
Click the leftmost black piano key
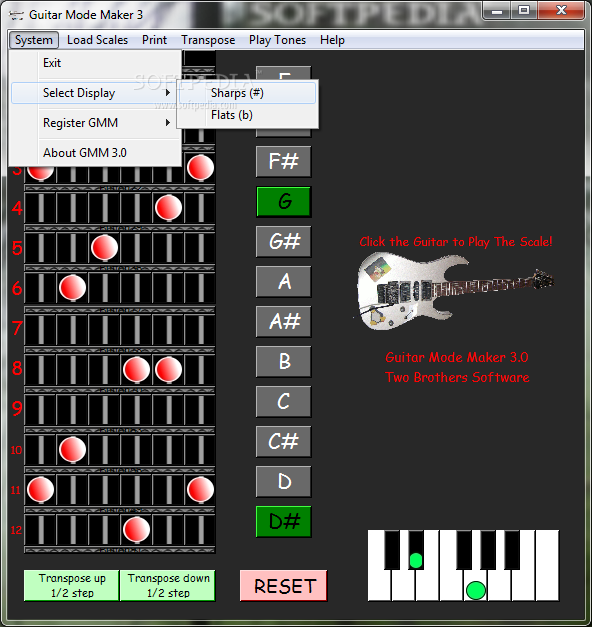coord(392,550)
